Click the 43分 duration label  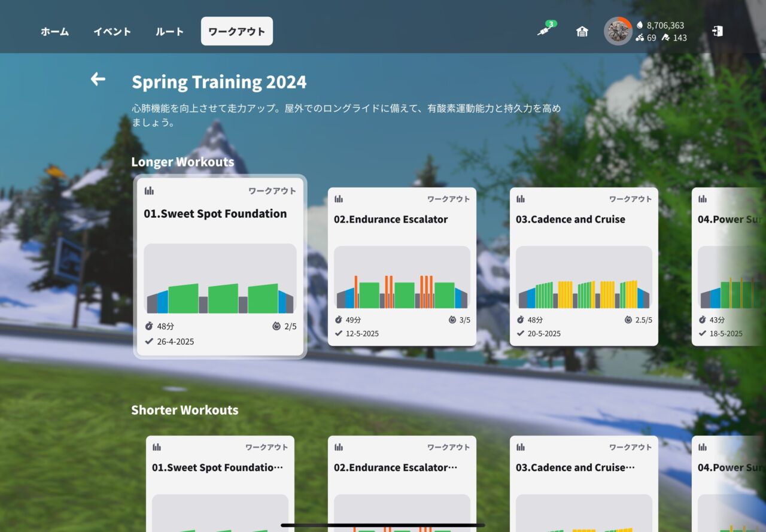[717, 320]
